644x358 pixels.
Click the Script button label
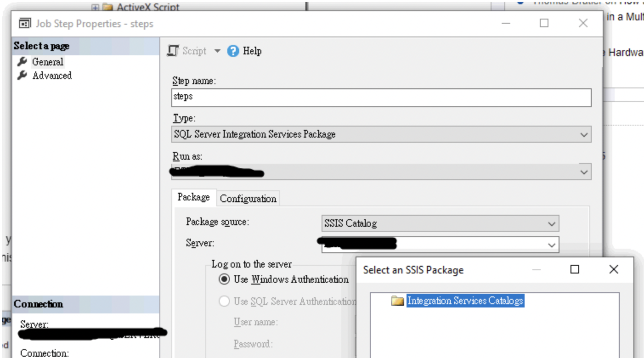(x=194, y=51)
